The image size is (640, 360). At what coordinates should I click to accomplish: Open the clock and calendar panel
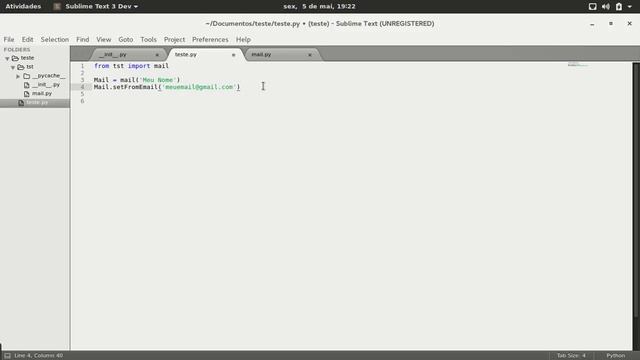point(319,7)
